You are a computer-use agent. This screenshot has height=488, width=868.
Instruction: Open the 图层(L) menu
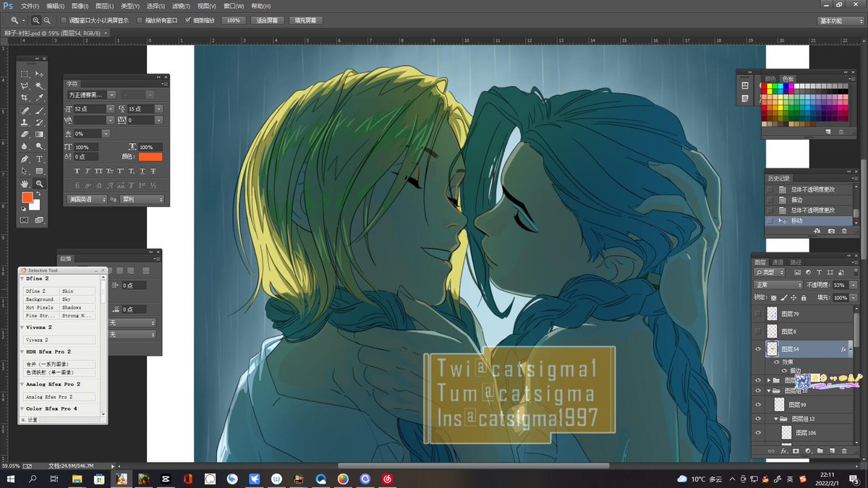(x=105, y=6)
